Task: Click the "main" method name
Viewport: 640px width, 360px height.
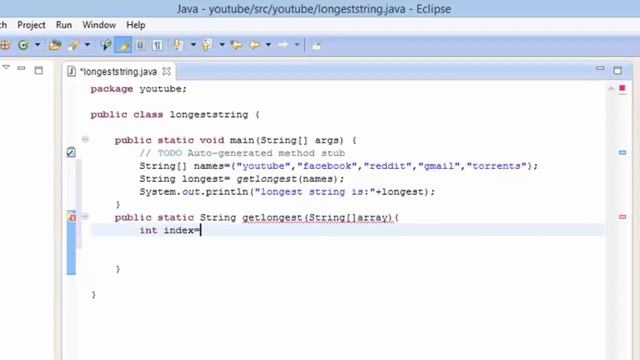Action: tap(242, 140)
